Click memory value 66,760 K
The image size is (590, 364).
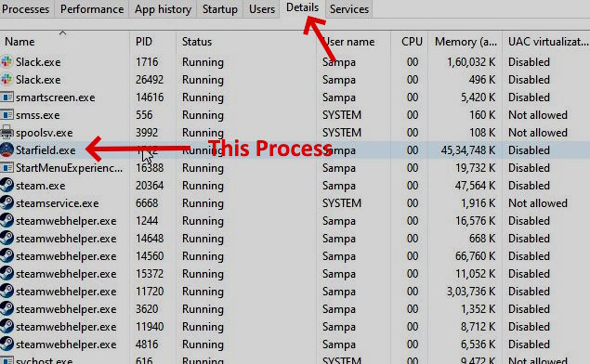point(476,256)
